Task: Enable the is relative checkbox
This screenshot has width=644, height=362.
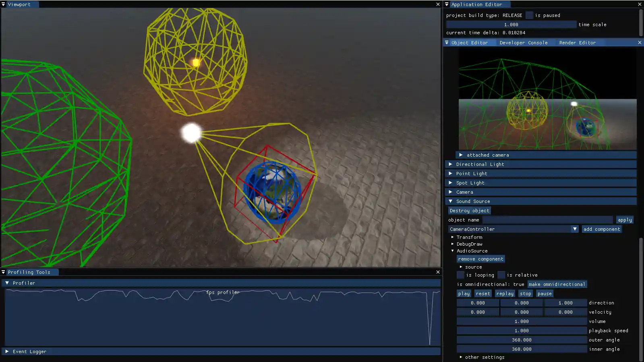Action: coord(501,275)
